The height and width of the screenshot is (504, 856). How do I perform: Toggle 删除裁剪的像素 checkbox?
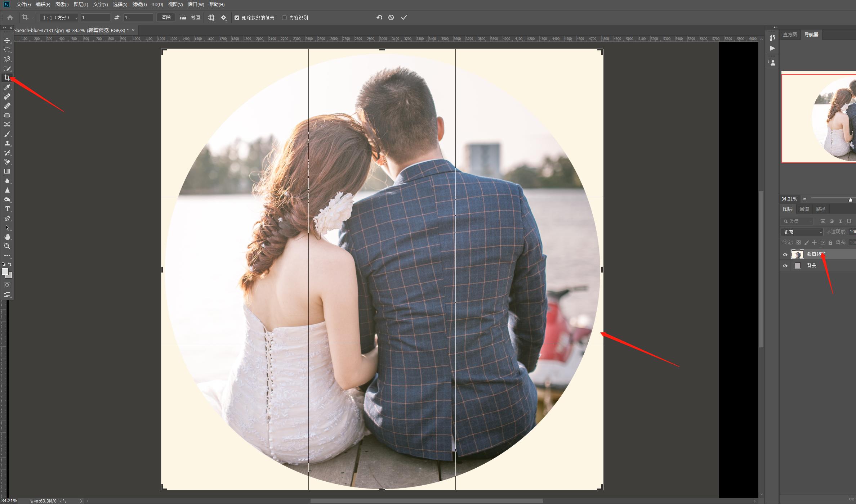point(237,18)
